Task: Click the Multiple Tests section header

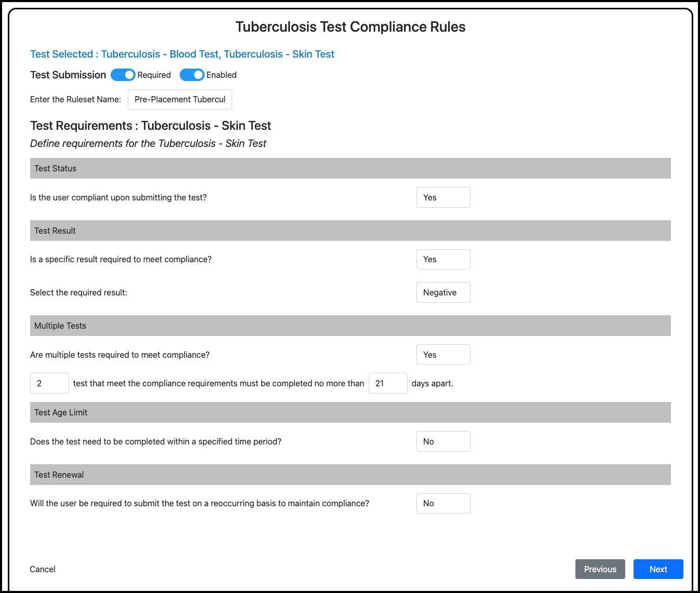Action: click(60, 326)
